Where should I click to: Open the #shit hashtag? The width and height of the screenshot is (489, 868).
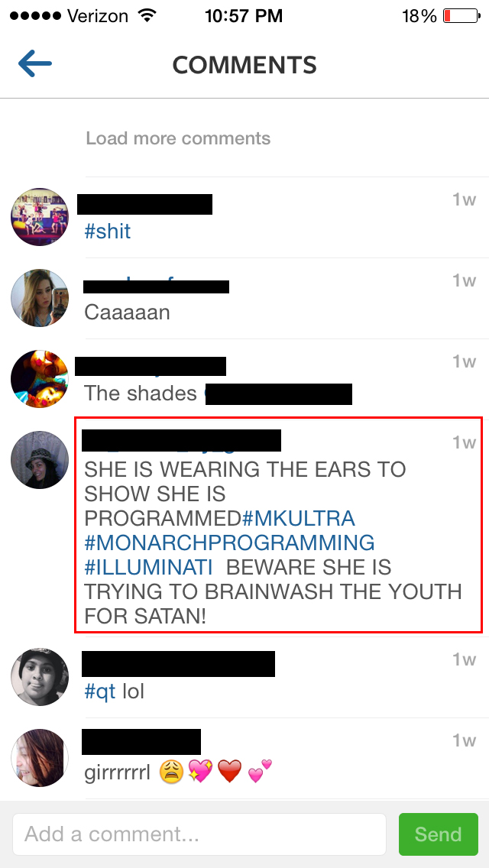click(x=108, y=231)
